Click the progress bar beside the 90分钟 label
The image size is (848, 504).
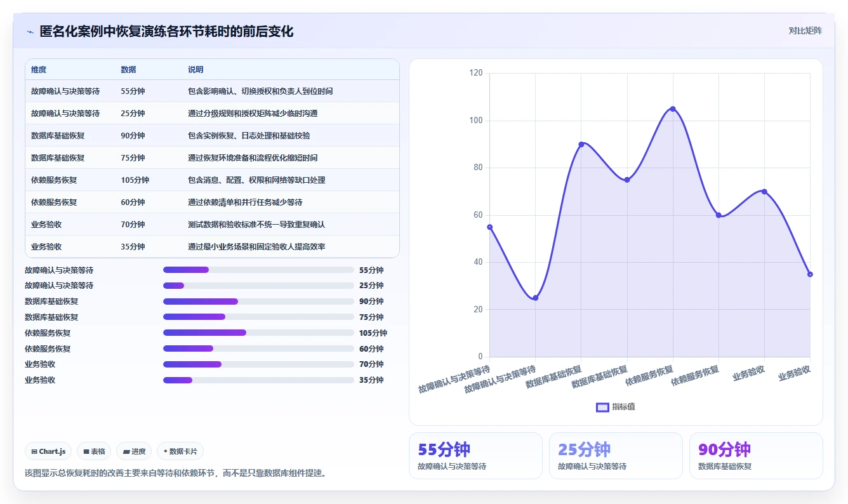pyautogui.click(x=258, y=302)
